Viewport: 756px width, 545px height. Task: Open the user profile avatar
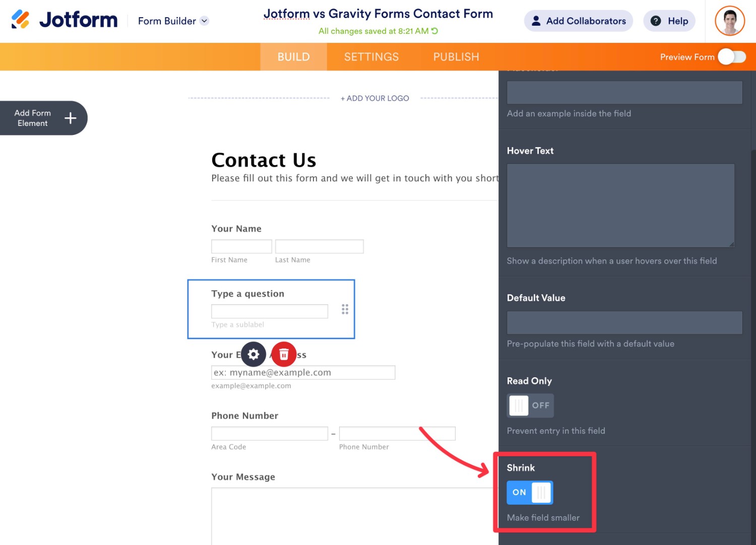[730, 21]
